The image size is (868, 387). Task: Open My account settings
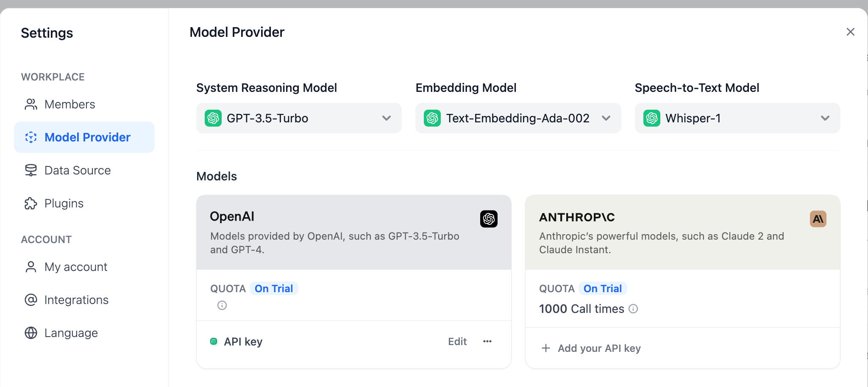click(75, 267)
